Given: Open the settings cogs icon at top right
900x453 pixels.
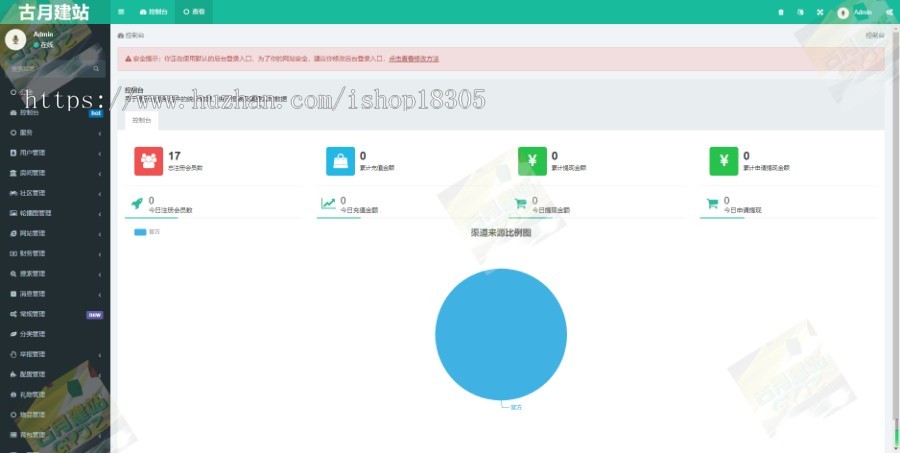Looking at the screenshot, I should [889, 12].
